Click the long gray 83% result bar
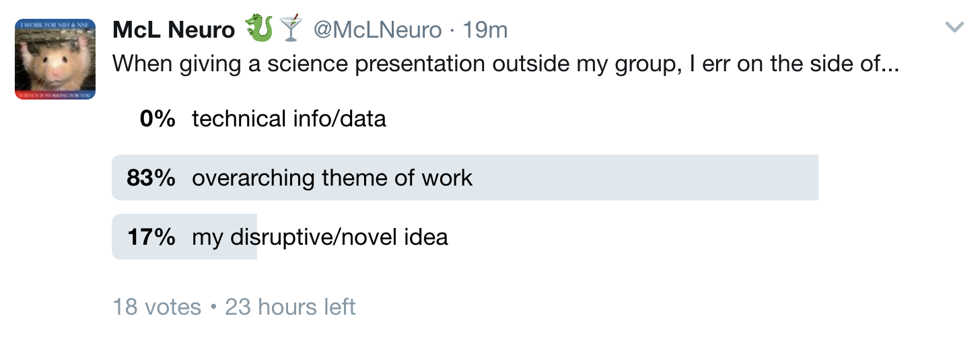The height and width of the screenshot is (347, 980). pyautogui.click(x=639, y=178)
